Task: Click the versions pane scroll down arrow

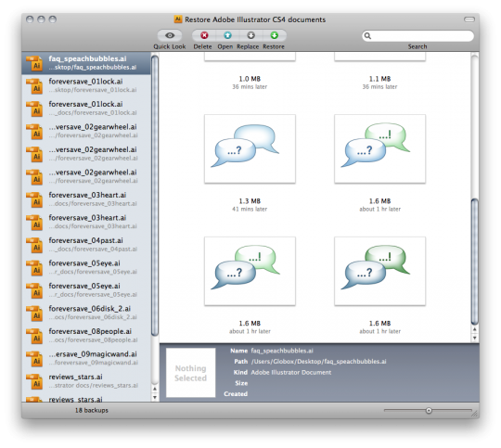Action: 475,338
